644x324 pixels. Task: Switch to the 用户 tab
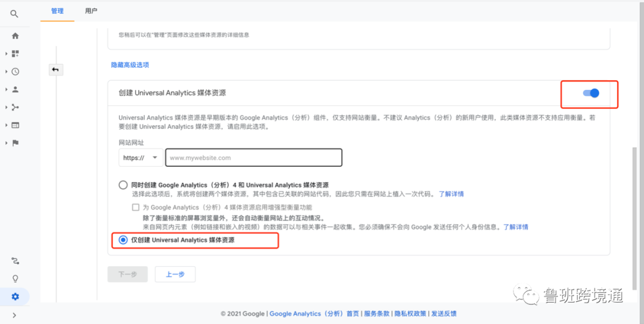pyautogui.click(x=91, y=11)
